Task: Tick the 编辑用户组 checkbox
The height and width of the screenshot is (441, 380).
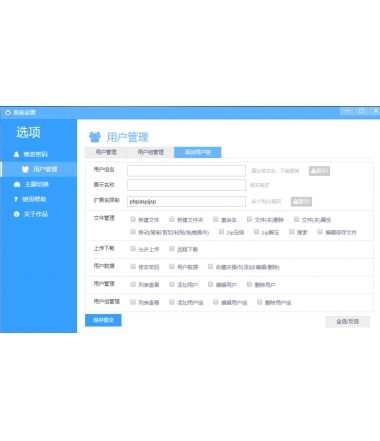Action: point(216,302)
